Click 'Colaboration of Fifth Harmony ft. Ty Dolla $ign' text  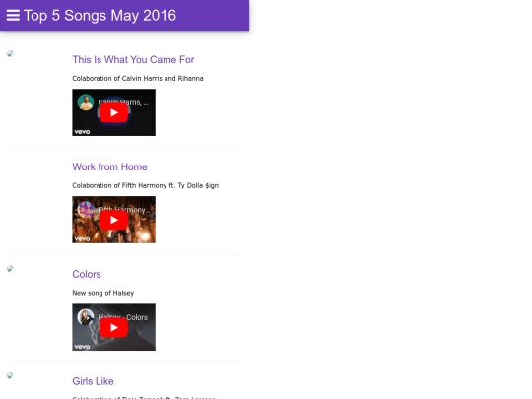pos(145,185)
